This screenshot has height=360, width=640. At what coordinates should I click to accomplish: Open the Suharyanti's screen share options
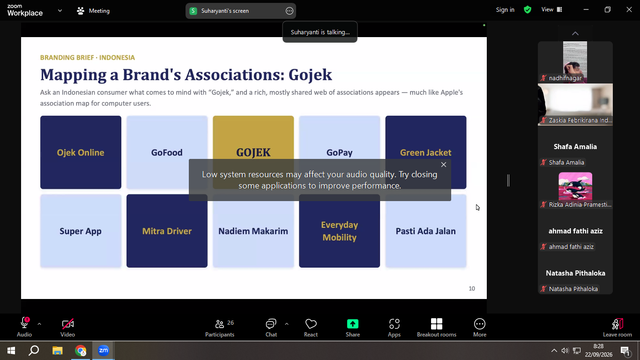click(x=289, y=11)
